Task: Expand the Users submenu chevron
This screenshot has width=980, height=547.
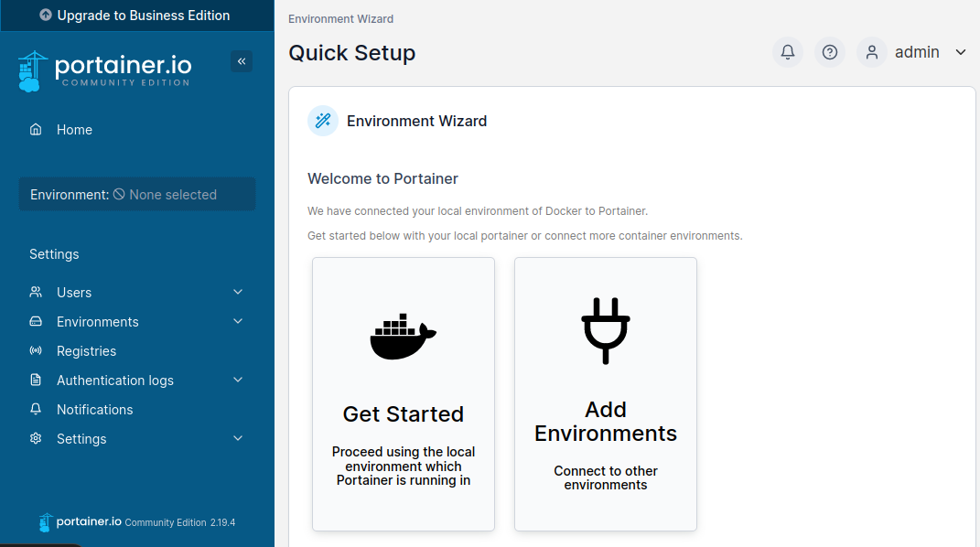Action: coord(238,292)
